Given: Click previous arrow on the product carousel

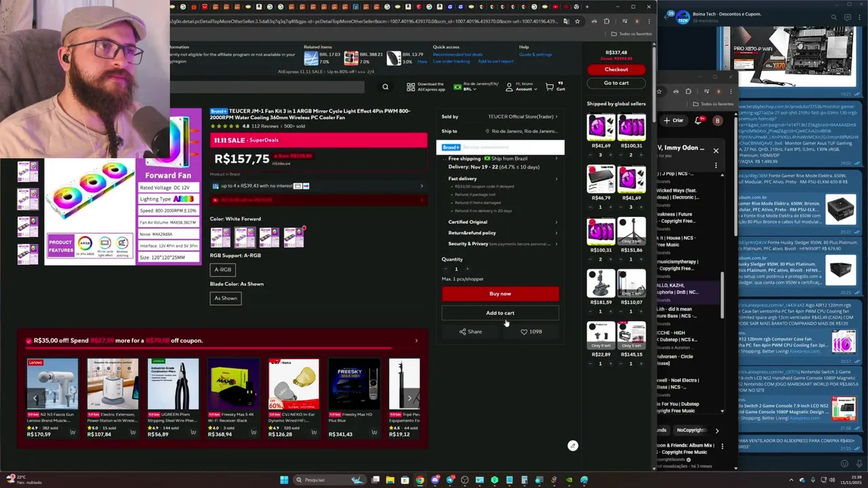Looking at the screenshot, I should pos(35,399).
